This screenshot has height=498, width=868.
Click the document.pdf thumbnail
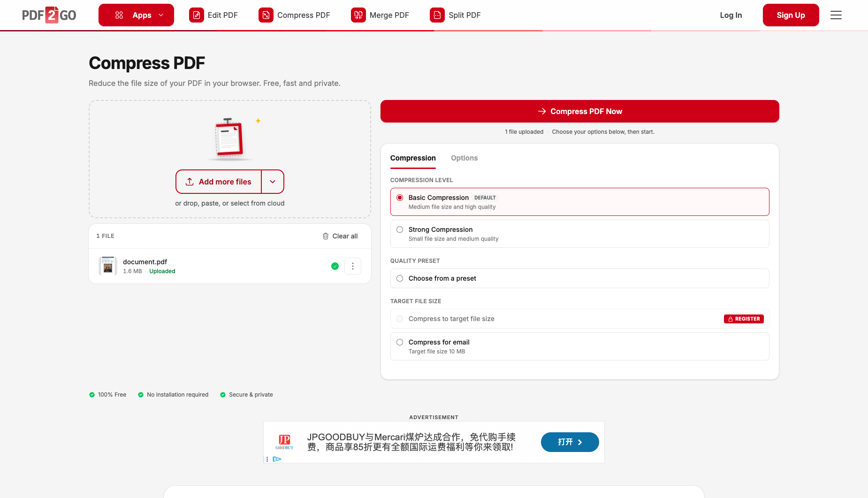point(108,266)
